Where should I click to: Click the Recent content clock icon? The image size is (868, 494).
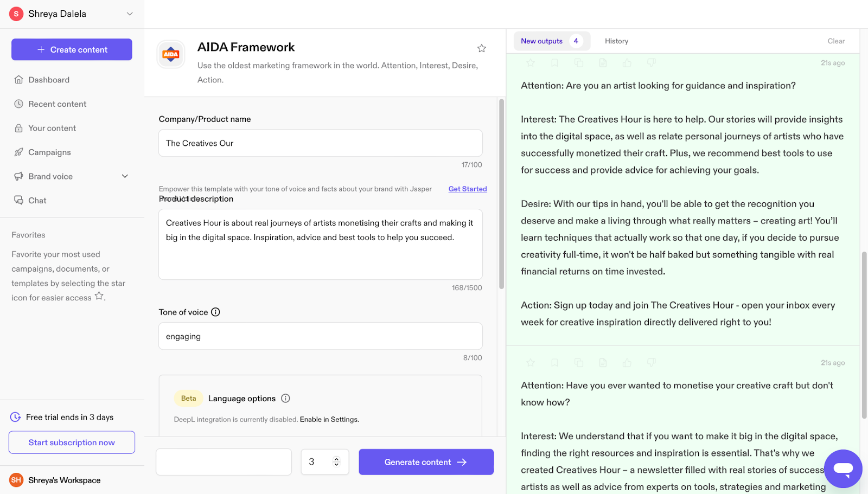tap(18, 104)
